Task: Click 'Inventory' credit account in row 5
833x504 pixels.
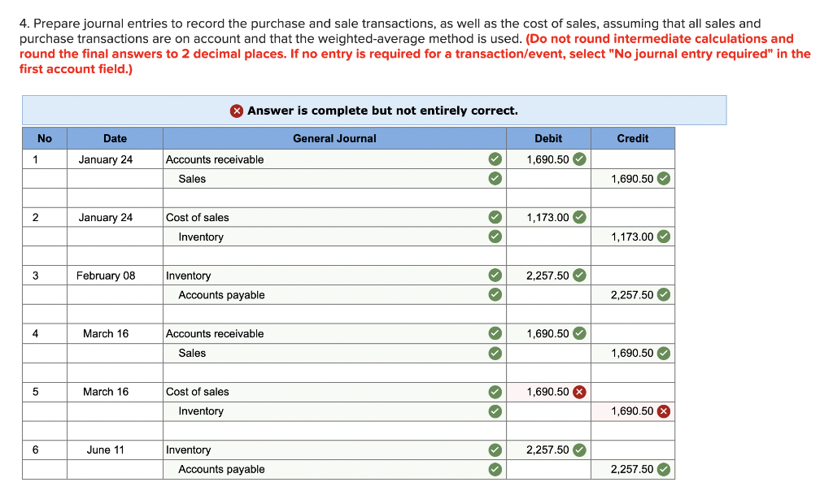Action: [201, 411]
